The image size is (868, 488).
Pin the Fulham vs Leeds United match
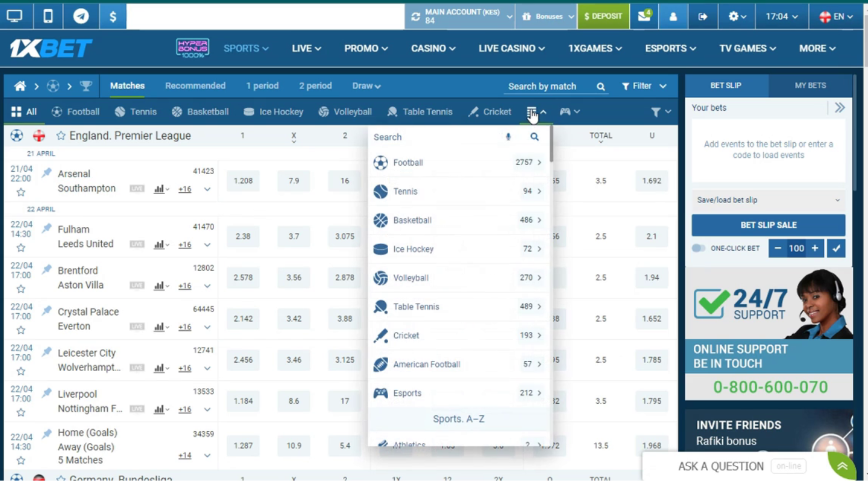click(x=46, y=229)
